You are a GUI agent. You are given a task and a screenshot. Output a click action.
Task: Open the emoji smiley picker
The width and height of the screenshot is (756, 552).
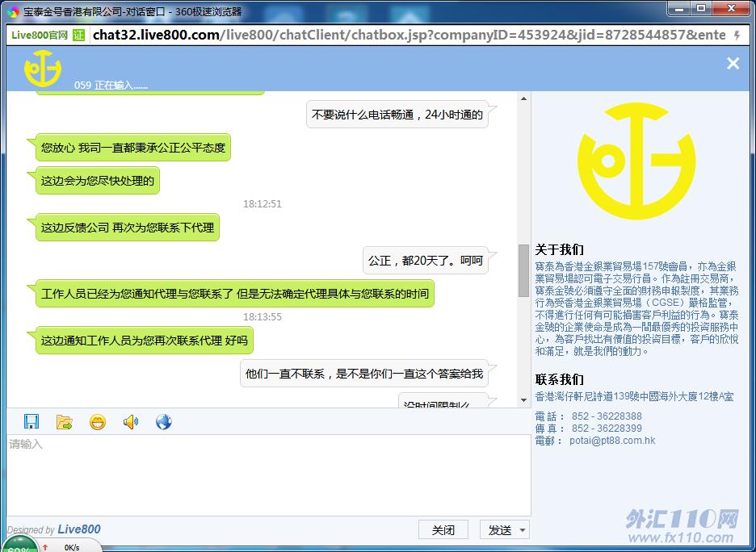click(98, 422)
